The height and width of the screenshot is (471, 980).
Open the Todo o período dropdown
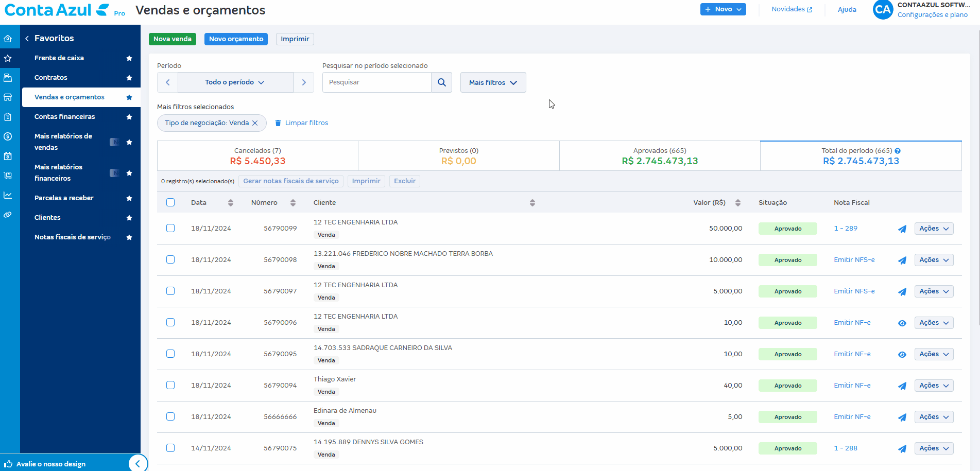[x=235, y=82]
